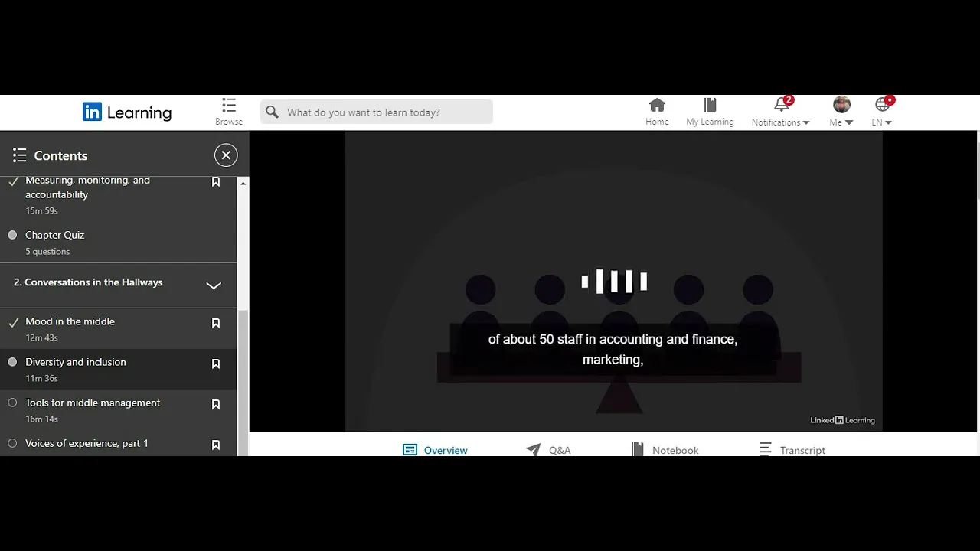
Task: Collapse Conversations in the Hallways chapter
Action: pyautogui.click(x=214, y=285)
